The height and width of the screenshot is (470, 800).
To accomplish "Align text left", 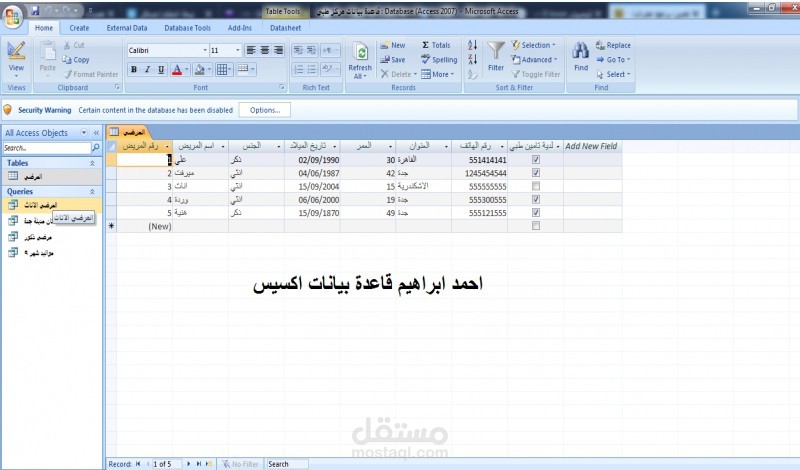I will (251, 50).
